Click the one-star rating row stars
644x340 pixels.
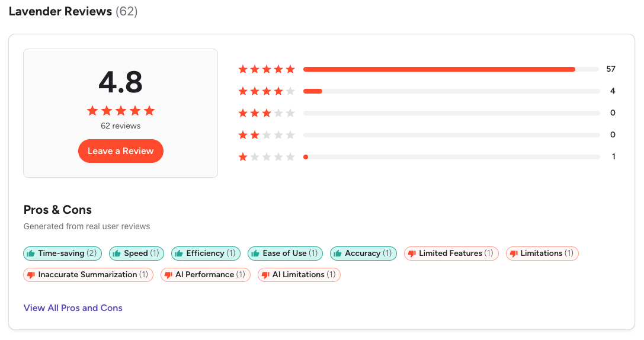267,157
